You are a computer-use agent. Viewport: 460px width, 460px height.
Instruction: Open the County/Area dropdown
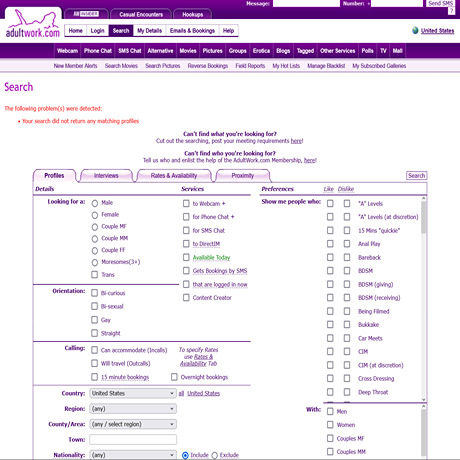point(133,424)
